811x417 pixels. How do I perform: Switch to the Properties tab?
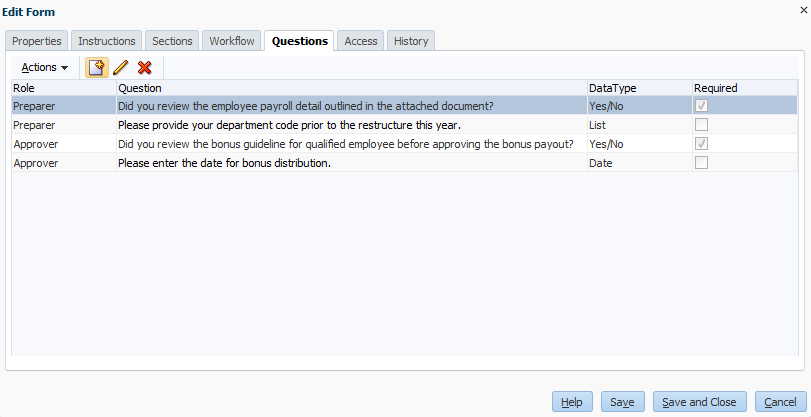[x=38, y=41]
